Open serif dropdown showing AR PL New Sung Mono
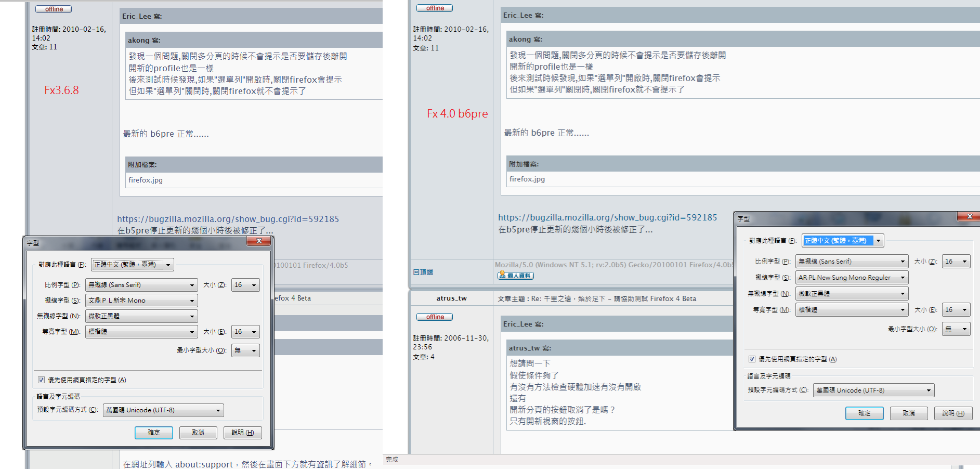The width and height of the screenshot is (980, 469). coord(852,278)
